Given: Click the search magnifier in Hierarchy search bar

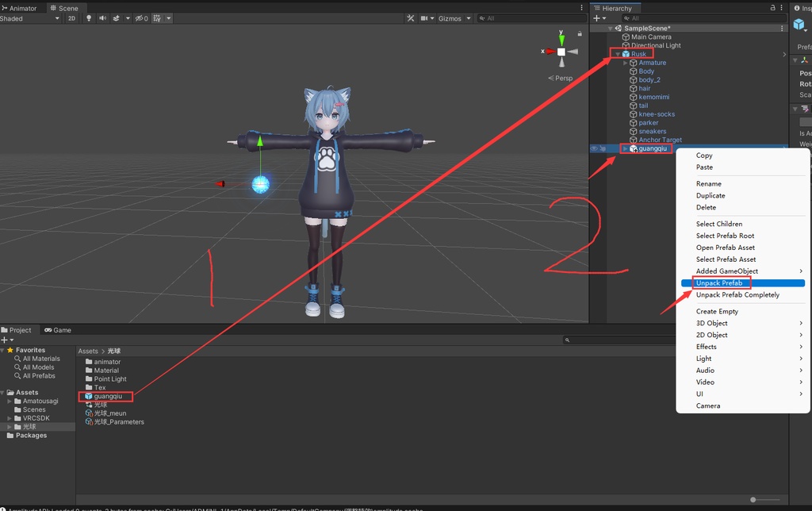Looking at the screenshot, I should [626, 17].
